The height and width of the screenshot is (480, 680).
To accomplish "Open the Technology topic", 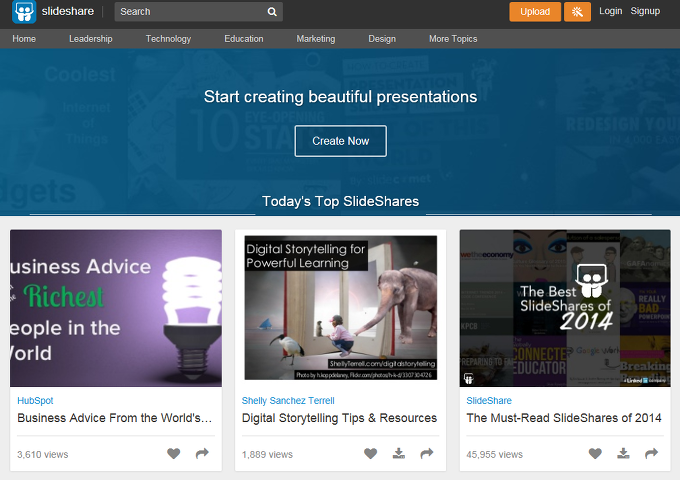I will [x=168, y=39].
